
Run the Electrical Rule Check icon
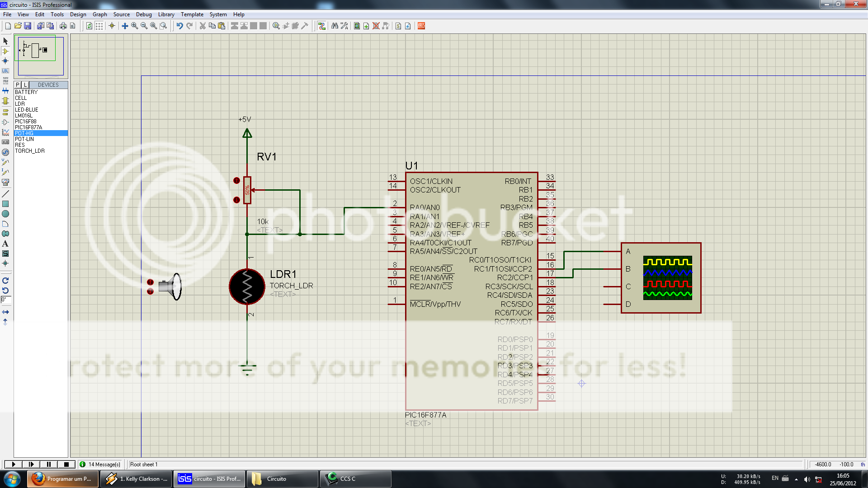coord(408,26)
